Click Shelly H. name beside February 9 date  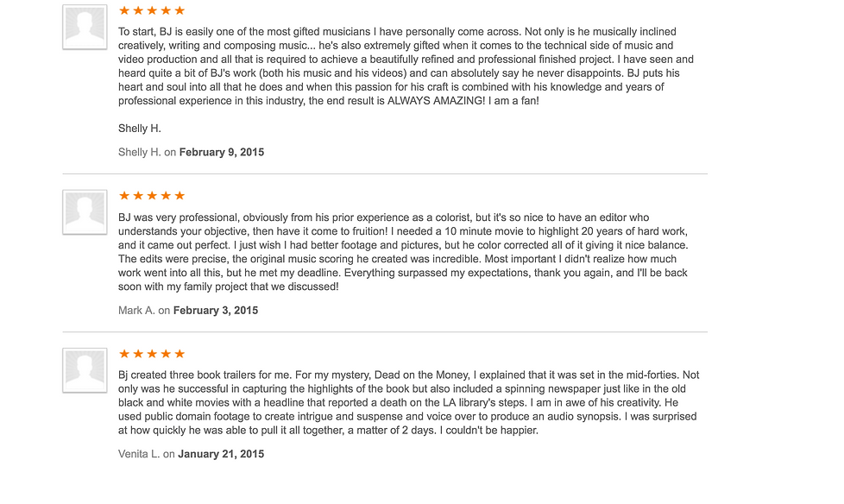pyautogui.click(x=139, y=152)
